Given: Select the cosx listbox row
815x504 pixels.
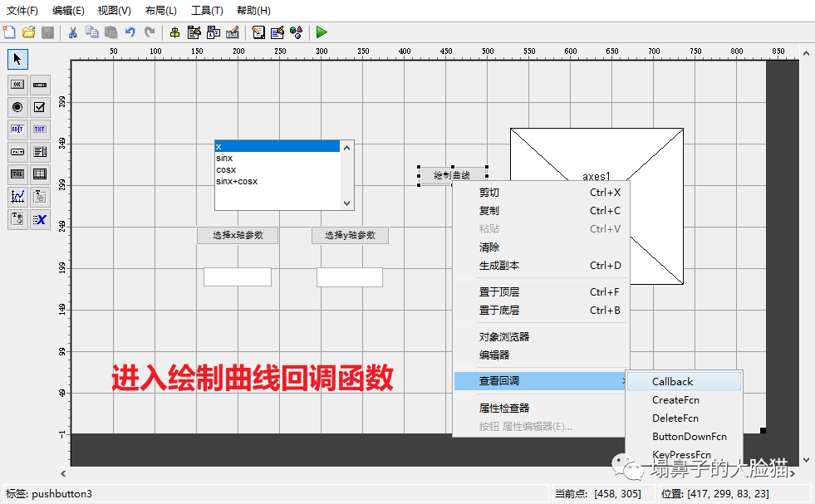Looking at the screenshot, I should [x=277, y=170].
